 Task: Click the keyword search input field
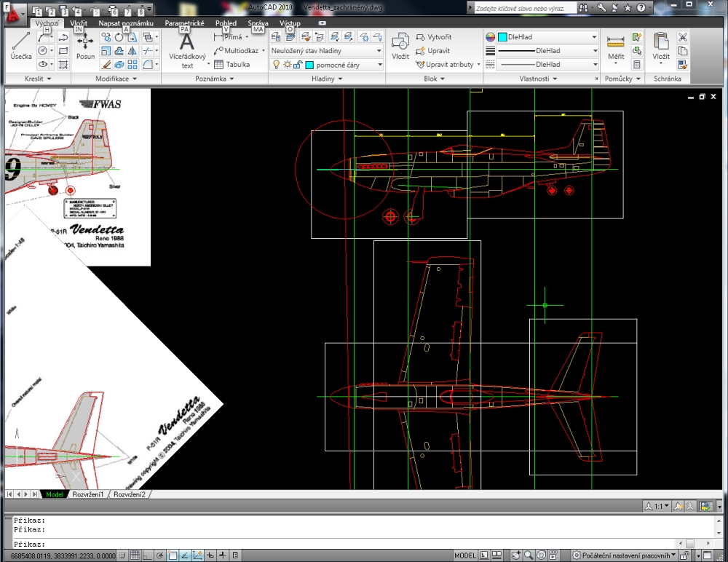click(x=524, y=8)
